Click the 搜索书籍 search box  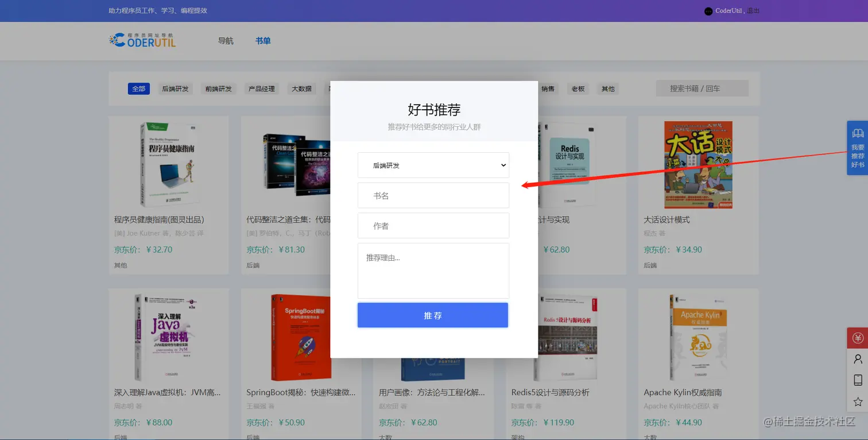click(702, 88)
